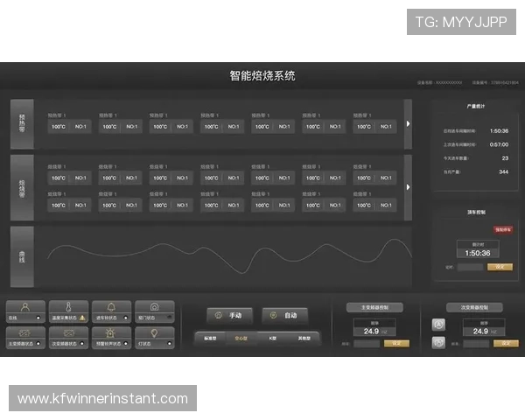The width and height of the screenshot is (525, 420).
Task: Expand the preheating zone row with right arrow
Action: (408, 123)
